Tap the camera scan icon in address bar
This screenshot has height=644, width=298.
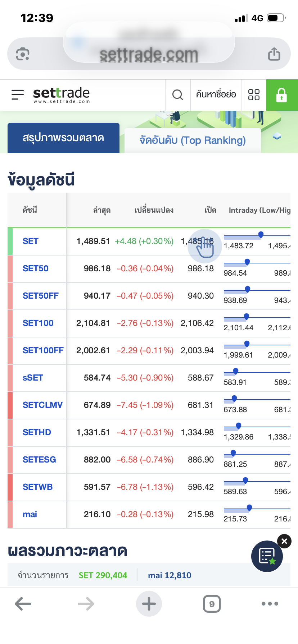coord(23,54)
